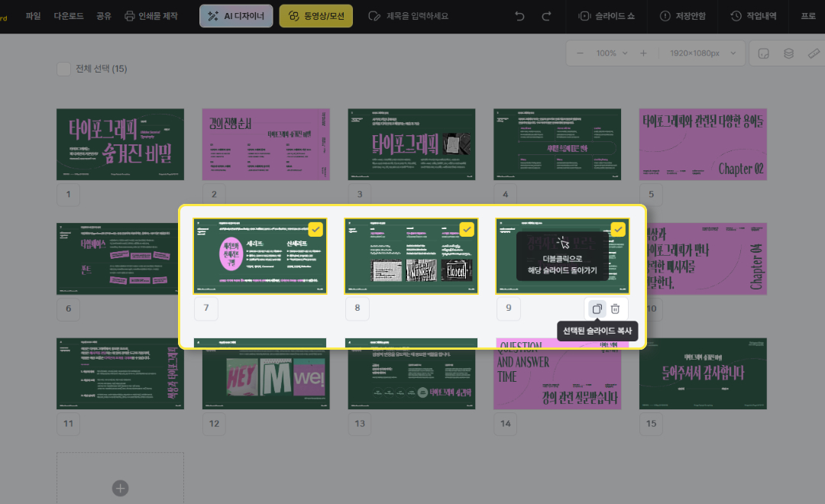Viewport: 825px width, 504px height.
Task: Click the redo arrow icon
Action: (546, 16)
